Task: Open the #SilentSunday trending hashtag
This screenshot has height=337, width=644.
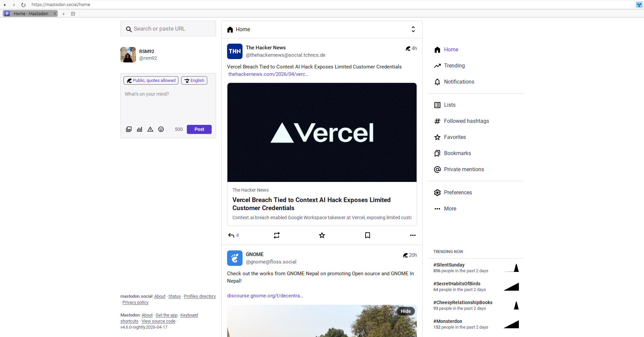Action: click(449, 265)
